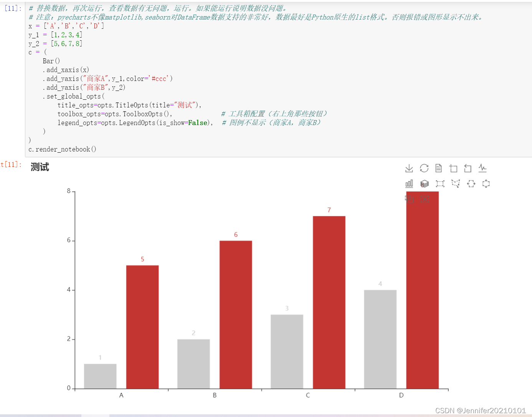532x417 pixels.
Task: Click the restore chart refresh icon
Action: [x=424, y=168]
